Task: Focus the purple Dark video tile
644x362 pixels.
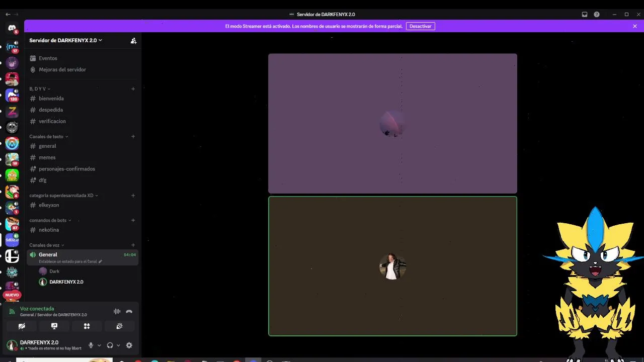Action: tap(392, 123)
